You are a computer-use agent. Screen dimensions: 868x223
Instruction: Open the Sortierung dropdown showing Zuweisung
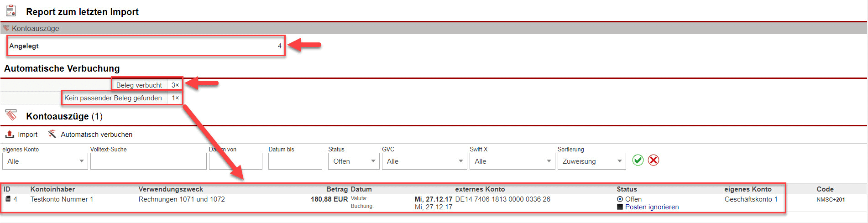click(x=591, y=161)
